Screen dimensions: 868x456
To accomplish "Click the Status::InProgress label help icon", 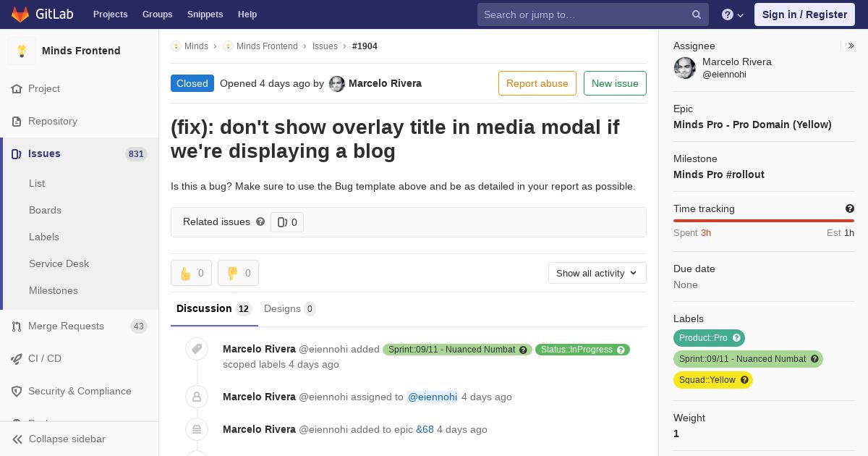I will click(621, 350).
